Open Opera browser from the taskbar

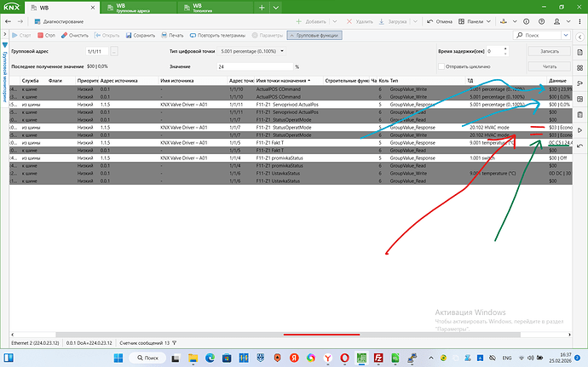click(344, 358)
